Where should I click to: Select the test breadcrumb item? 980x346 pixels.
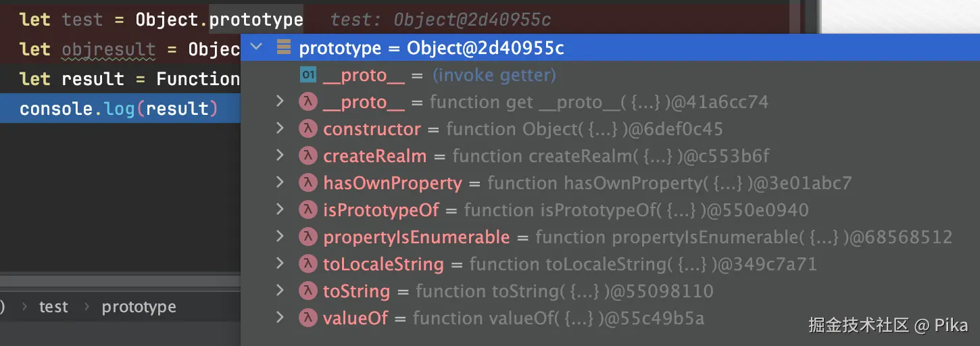[x=53, y=307]
